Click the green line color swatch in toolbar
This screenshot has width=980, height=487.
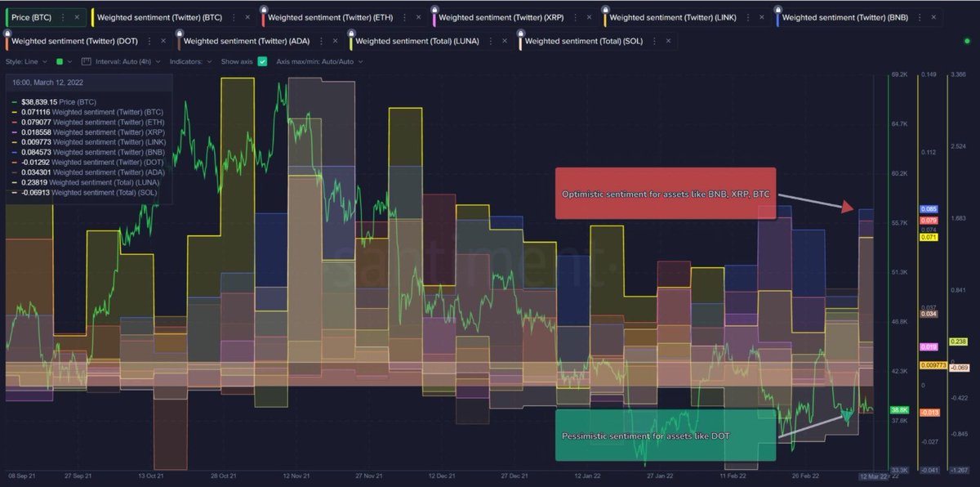(x=59, y=61)
